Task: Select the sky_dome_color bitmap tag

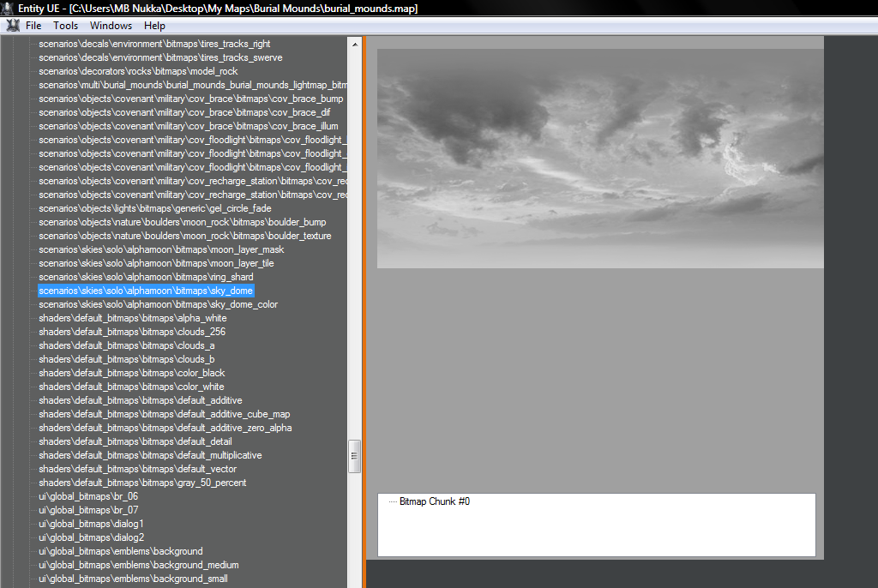Action: [x=158, y=304]
